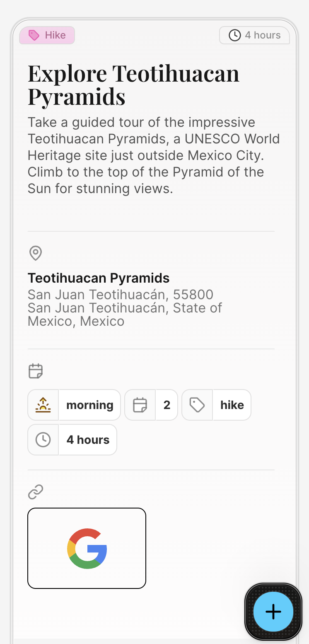Image resolution: width=309 pixels, height=644 pixels.
Task: Click the day 2 chip
Action: tap(167, 405)
